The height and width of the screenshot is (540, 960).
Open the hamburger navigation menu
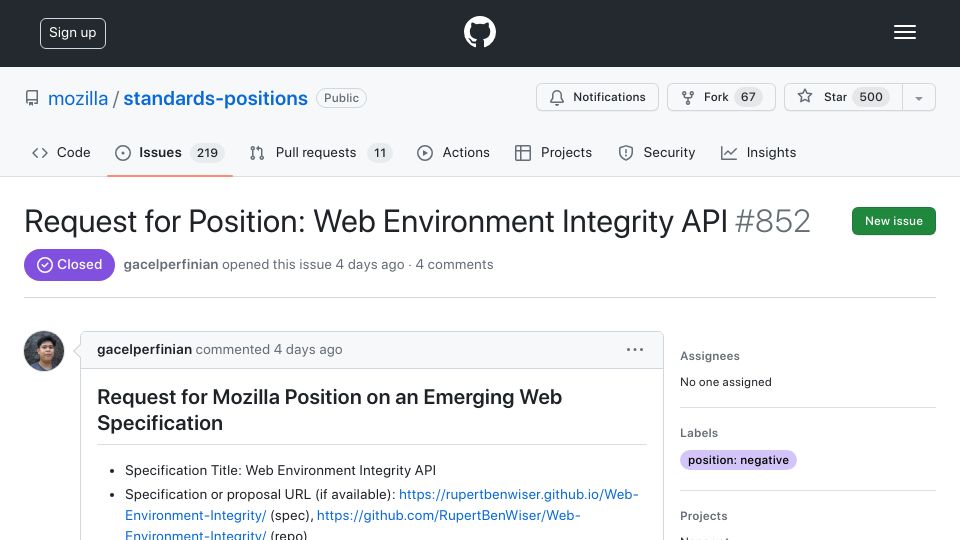coord(904,32)
